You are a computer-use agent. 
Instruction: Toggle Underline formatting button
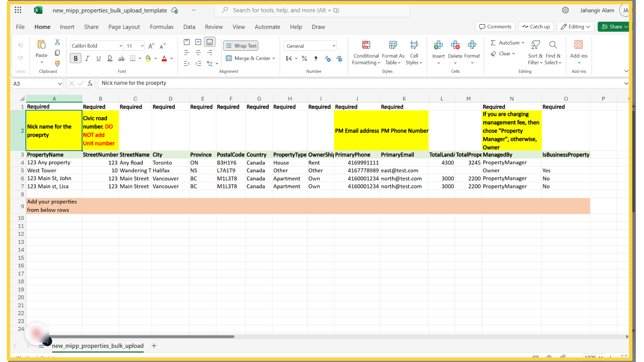pos(98,58)
